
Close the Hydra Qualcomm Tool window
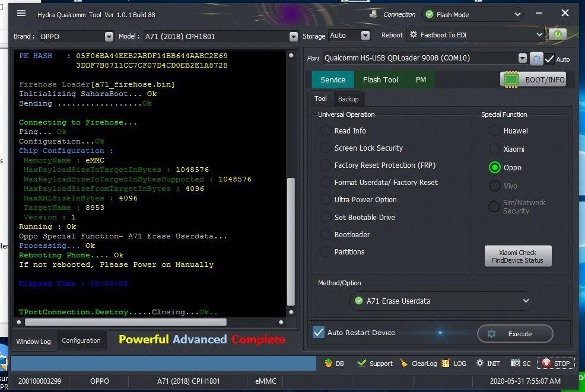[565, 13]
